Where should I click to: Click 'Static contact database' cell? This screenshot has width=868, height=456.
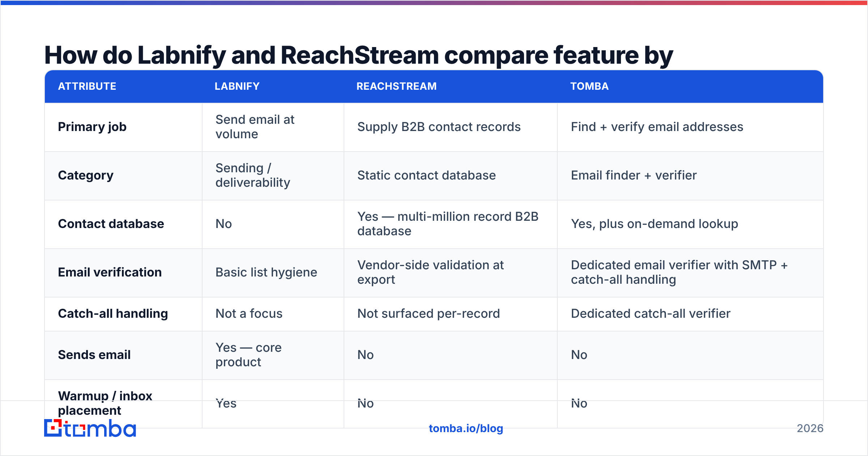pos(426,175)
